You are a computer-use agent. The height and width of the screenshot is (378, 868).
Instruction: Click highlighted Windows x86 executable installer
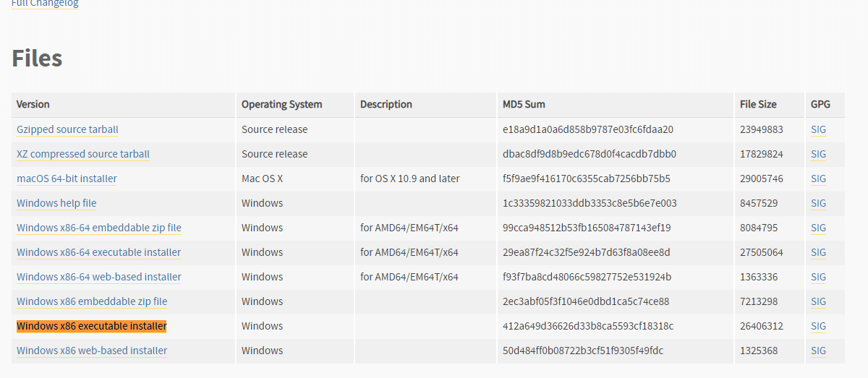click(x=92, y=326)
